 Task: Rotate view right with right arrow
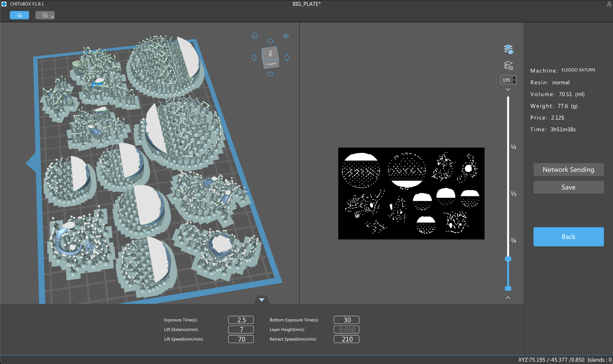coord(287,57)
